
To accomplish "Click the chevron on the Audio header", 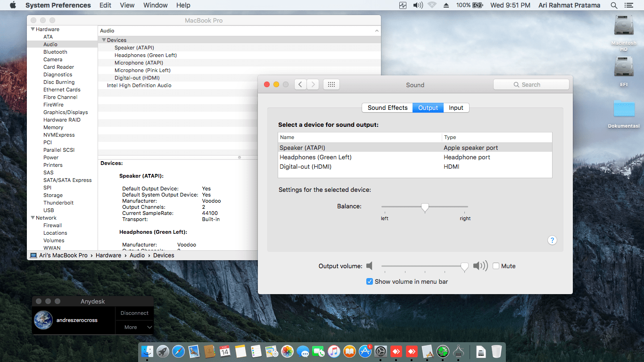I will coord(377,31).
